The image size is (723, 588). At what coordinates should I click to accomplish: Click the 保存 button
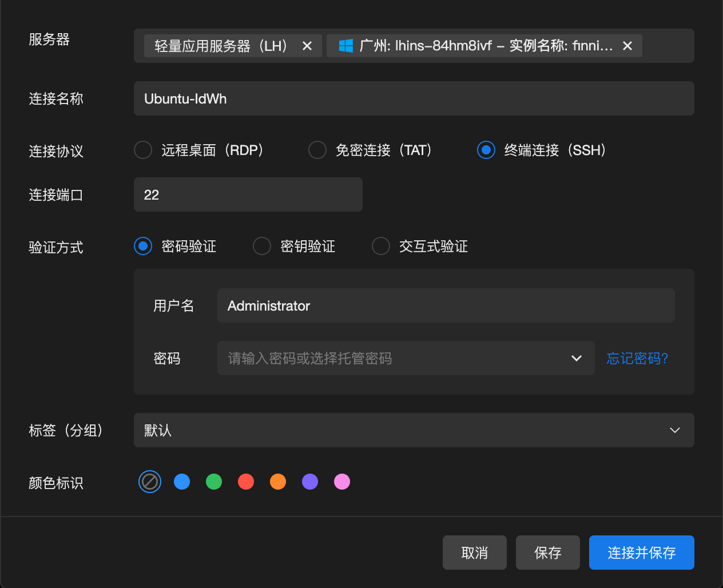[x=548, y=553]
